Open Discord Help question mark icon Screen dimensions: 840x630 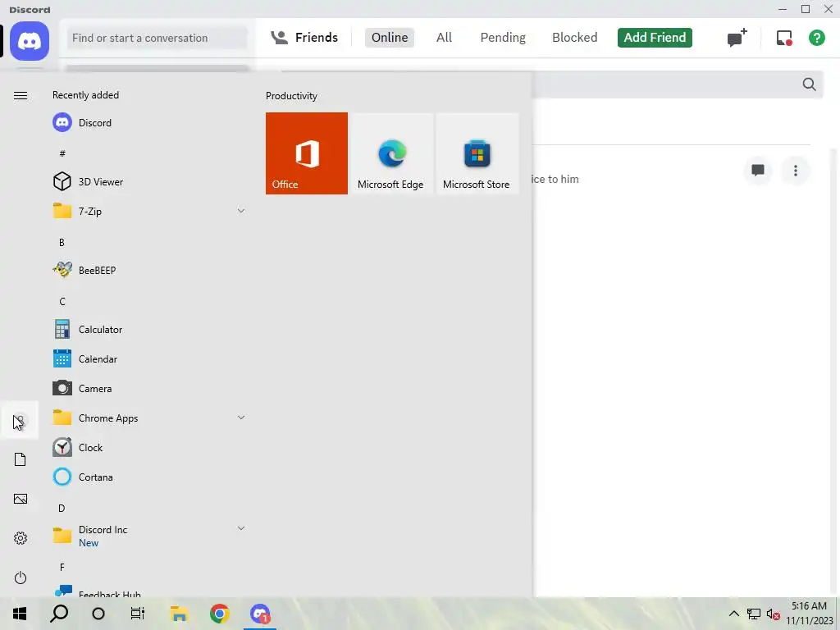tap(816, 38)
